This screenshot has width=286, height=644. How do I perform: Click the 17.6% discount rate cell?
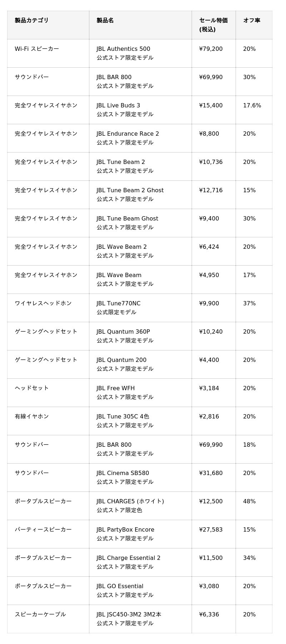(x=252, y=106)
